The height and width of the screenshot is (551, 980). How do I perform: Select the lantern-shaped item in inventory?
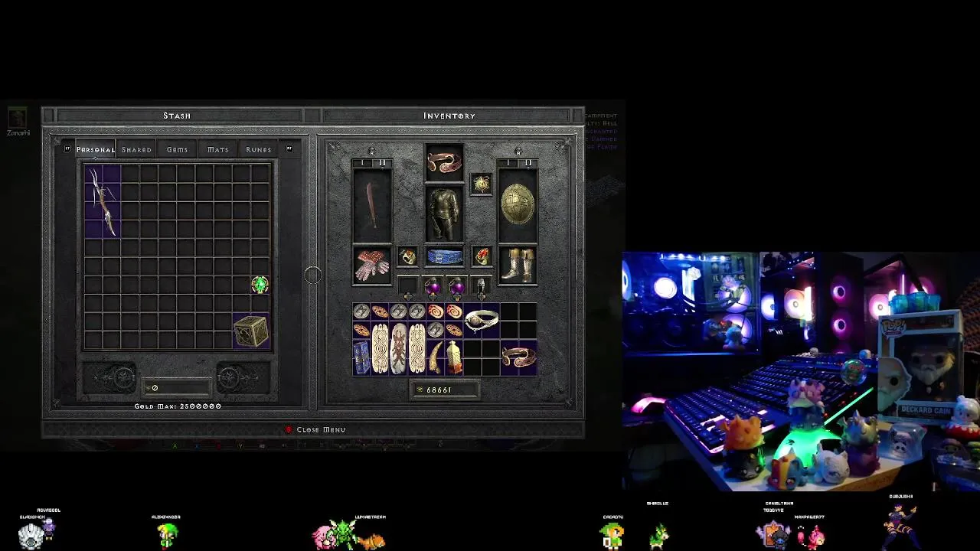pyautogui.click(x=454, y=357)
